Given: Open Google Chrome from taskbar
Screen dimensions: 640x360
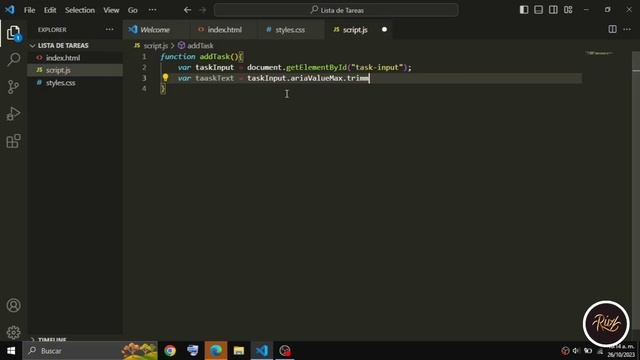Looking at the screenshot, I should [x=170, y=351].
